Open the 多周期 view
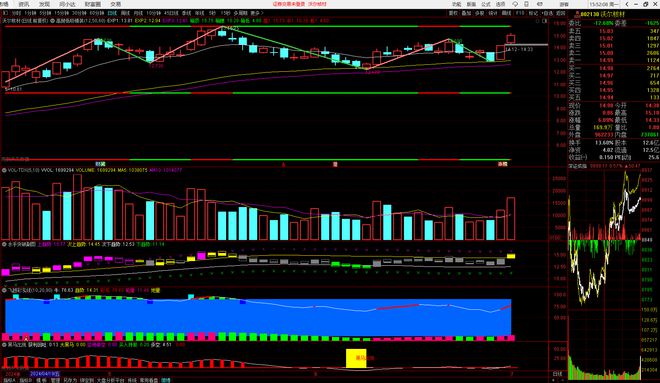The height and width of the screenshot is (383, 660). 240,13
